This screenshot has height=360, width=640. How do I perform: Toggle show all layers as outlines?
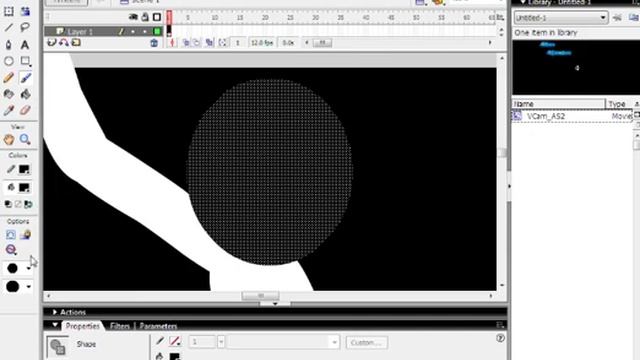pyautogui.click(x=157, y=17)
